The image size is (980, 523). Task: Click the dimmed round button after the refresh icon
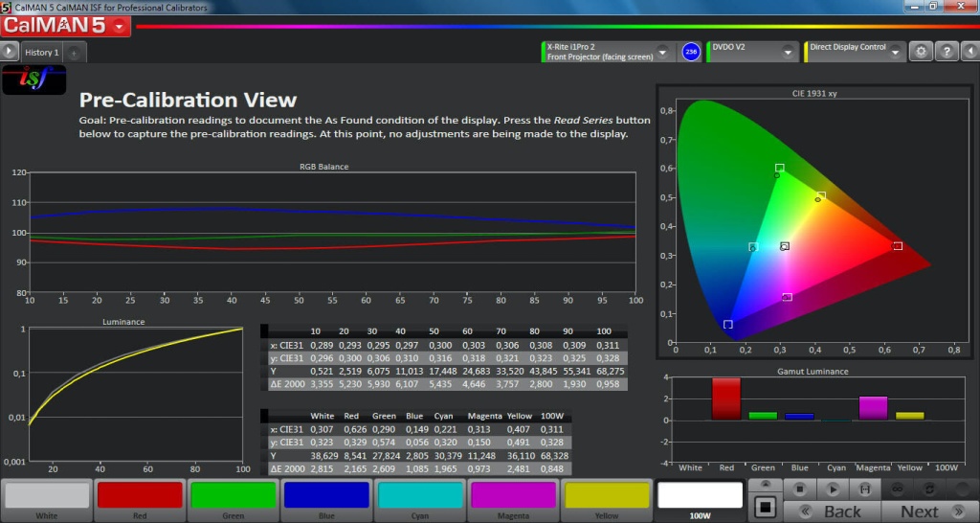963,489
